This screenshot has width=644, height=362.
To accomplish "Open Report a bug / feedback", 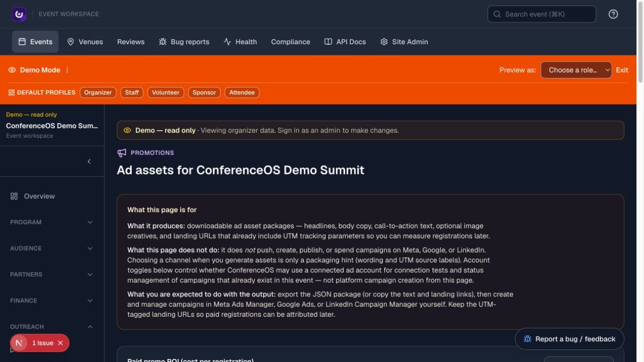I will click(569, 339).
